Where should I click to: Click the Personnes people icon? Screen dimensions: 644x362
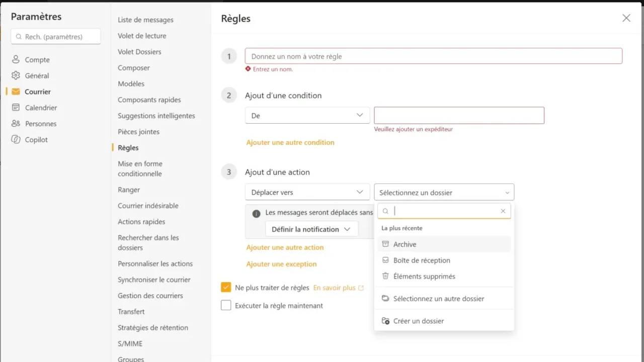click(16, 124)
